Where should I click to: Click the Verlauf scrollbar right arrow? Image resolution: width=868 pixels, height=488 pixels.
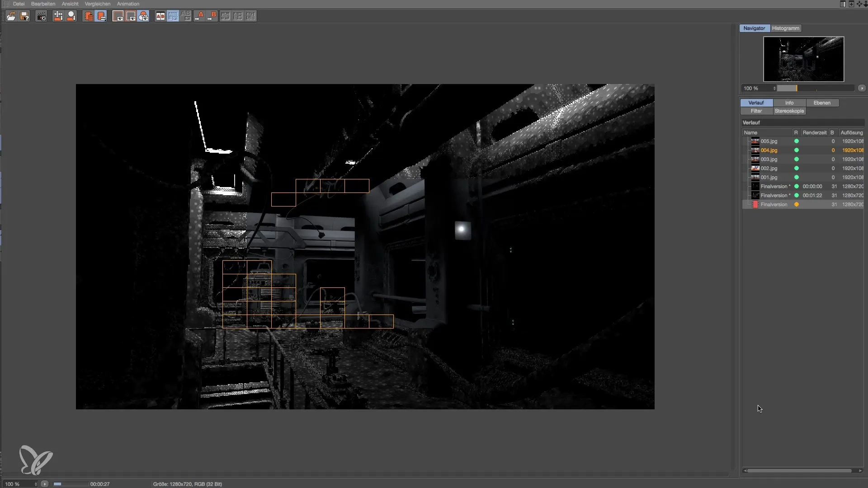(860, 471)
